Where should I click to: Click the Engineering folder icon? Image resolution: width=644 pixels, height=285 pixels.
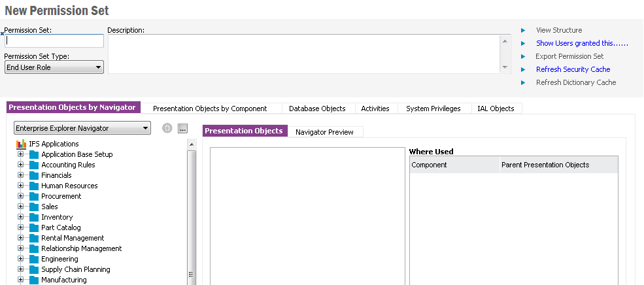pyautogui.click(x=34, y=259)
